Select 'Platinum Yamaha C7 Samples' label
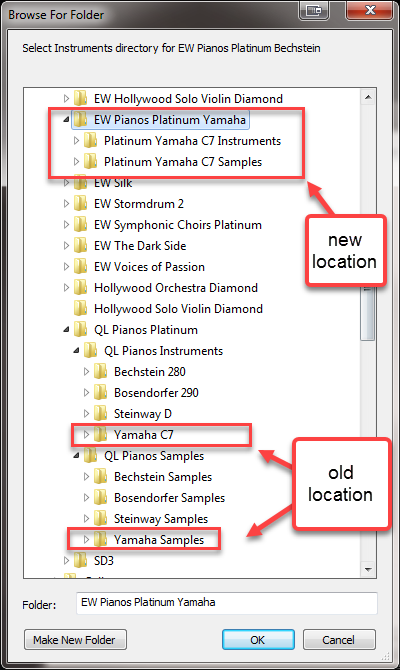 click(183, 162)
